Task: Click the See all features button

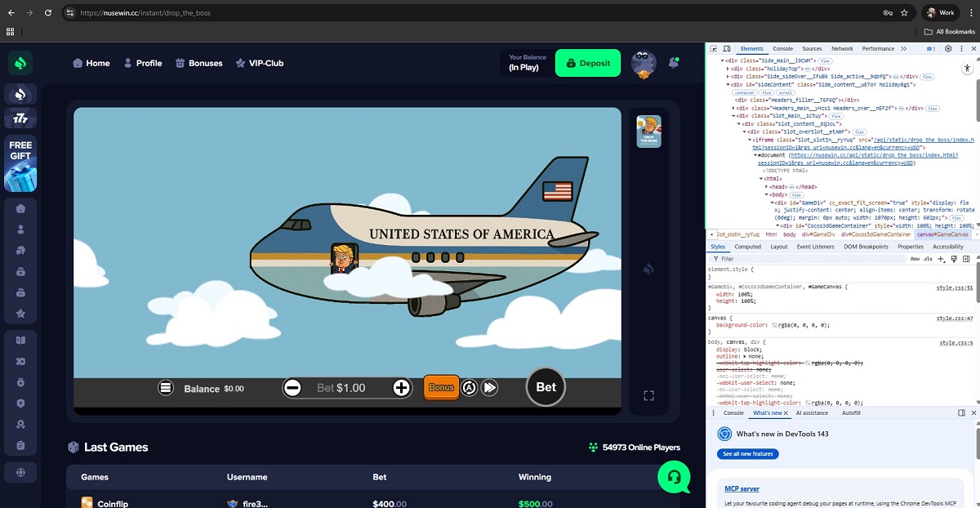Action: coord(747,454)
